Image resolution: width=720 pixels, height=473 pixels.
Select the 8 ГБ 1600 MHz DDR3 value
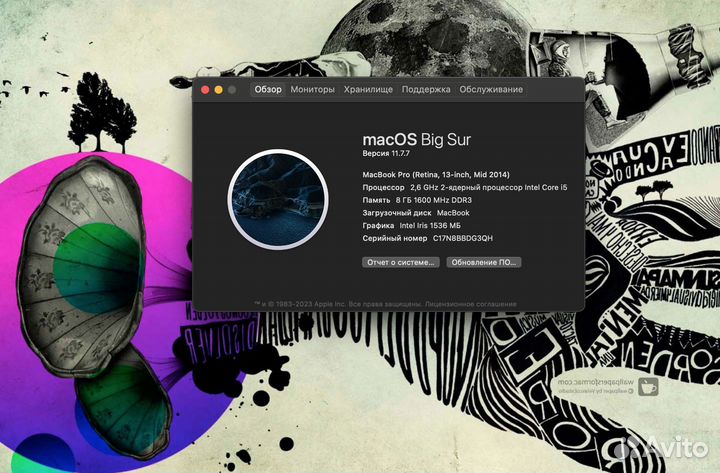tap(433, 200)
